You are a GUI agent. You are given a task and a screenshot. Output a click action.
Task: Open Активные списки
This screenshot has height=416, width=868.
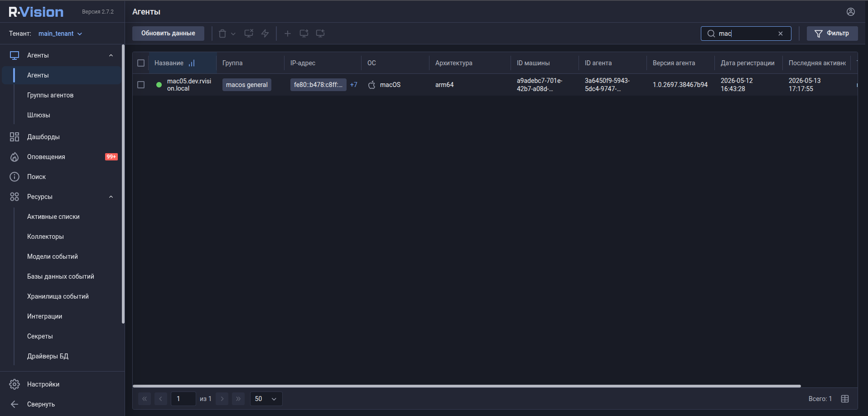(x=53, y=217)
